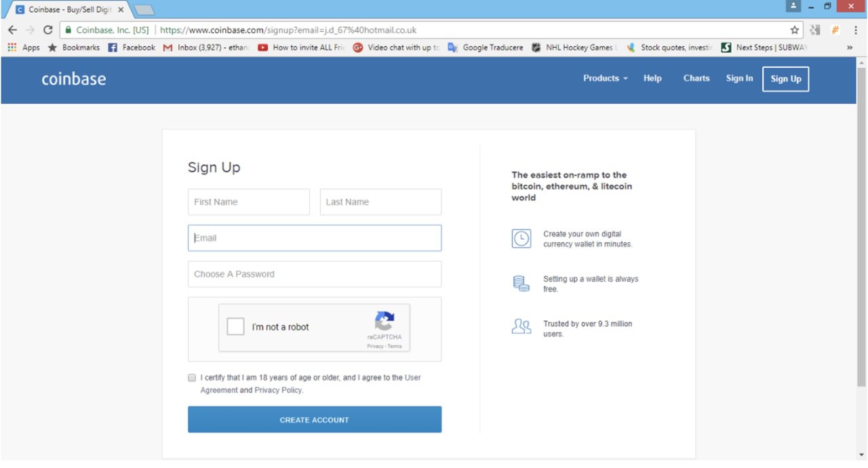The image size is (868, 468).
Task: Open the reCAPTCHA Privacy link
Action: (x=376, y=346)
